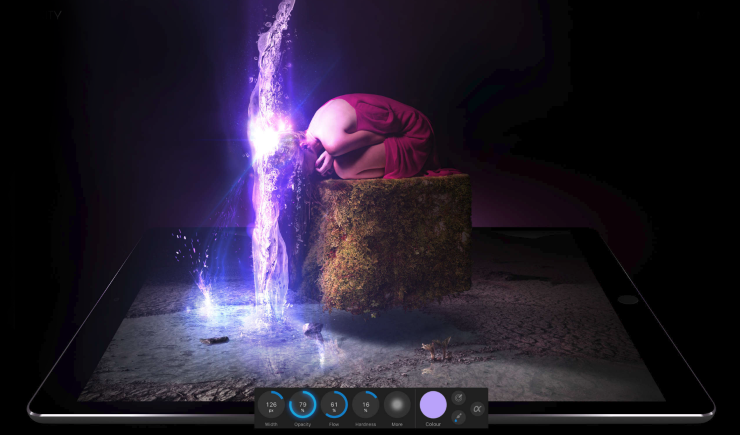The width and height of the screenshot is (740, 435).
Task: Tap the Opacity dial set to 79%
Action: point(303,405)
